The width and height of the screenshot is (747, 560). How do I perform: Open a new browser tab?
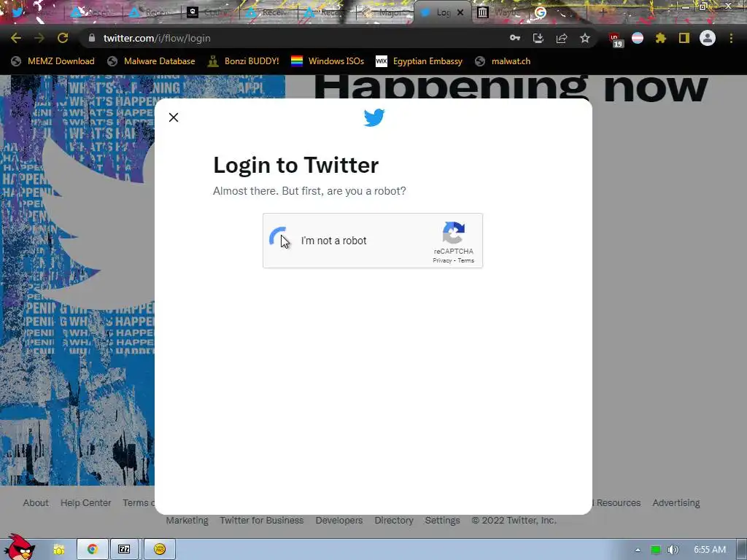(x=602, y=12)
